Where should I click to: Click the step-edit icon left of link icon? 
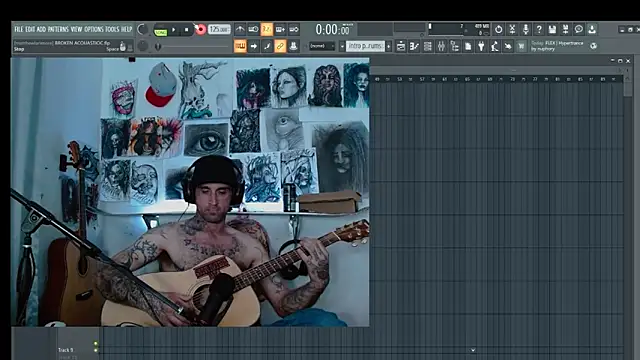[267, 46]
